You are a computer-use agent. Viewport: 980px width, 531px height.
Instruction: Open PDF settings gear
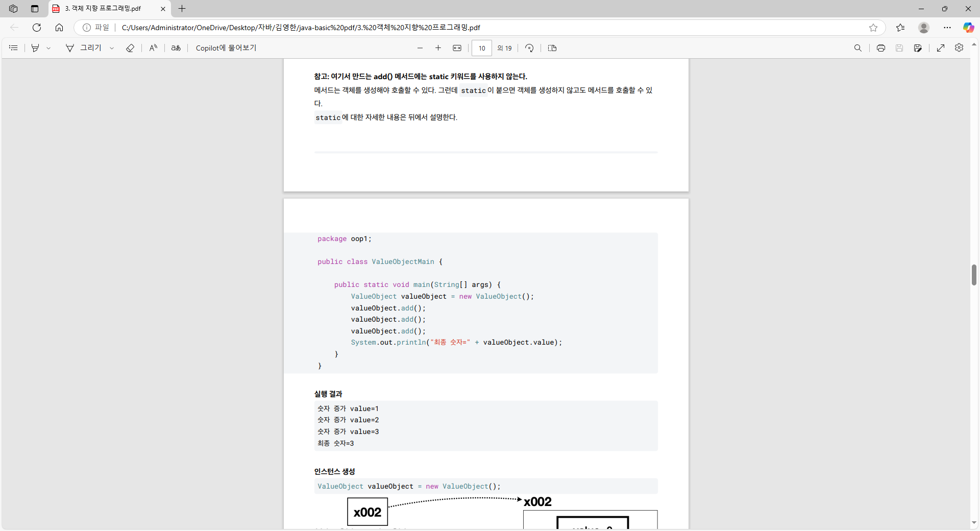pyautogui.click(x=959, y=47)
